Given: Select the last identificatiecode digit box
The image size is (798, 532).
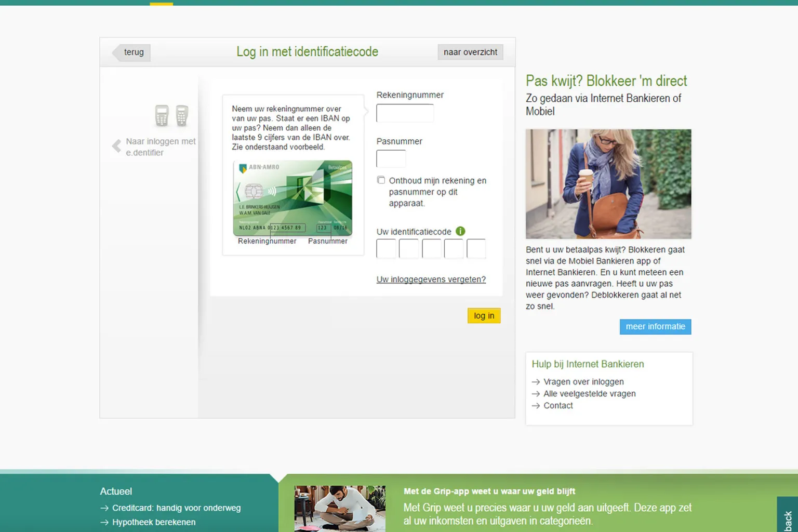Looking at the screenshot, I should click(476, 249).
